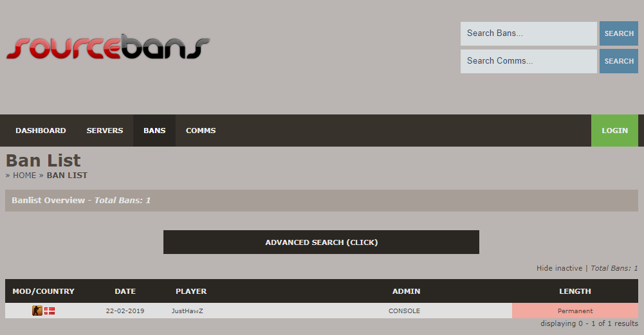The height and width of the screenshot is (335, 644).
Task: Click the Denmark flag icon in JustHawZ row
Action: (x=50, y=311)
